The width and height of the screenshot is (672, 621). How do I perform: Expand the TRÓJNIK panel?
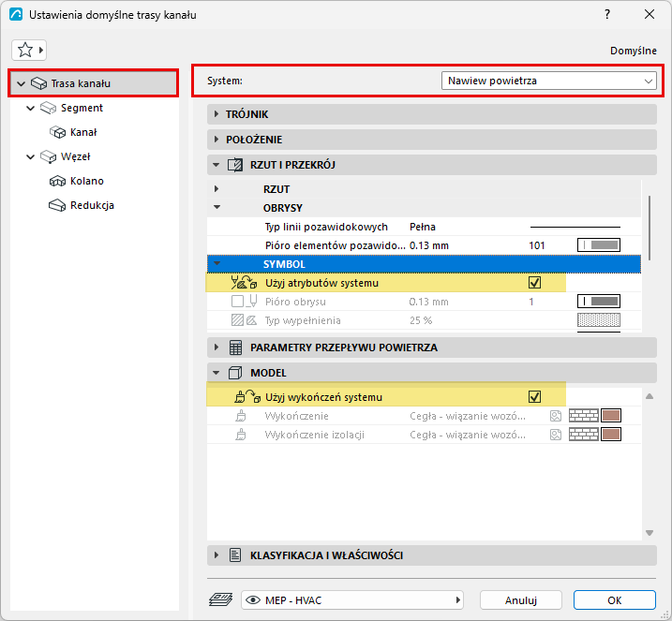tap(431, 114)
